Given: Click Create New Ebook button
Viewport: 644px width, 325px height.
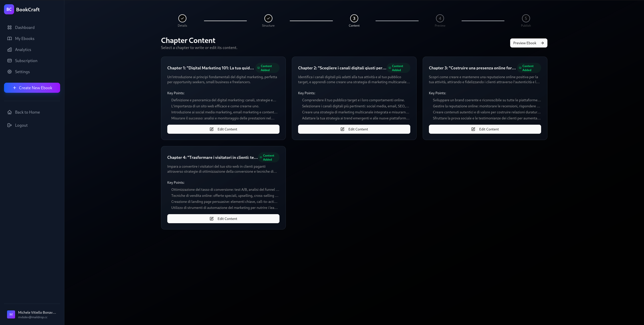Looking at the screenshot, I should (32, 88).
